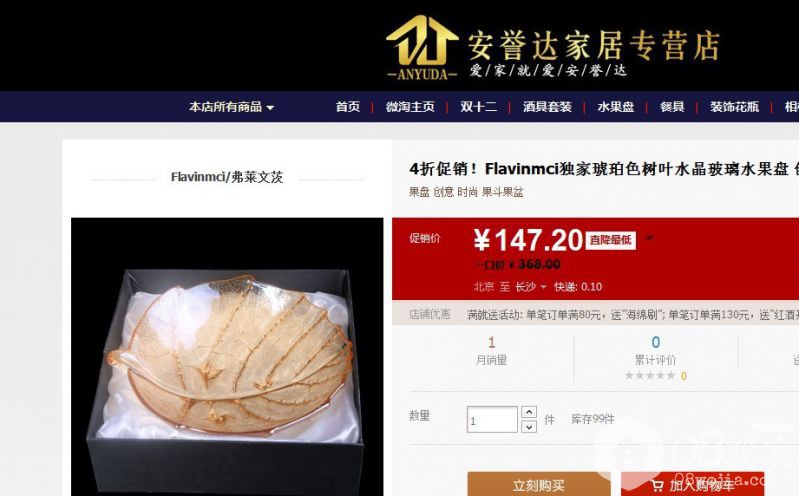The image size is (799, 496).
Task: Click Flavinmci/弗莱文茨 brand name
Action: [x=227, y=177]
